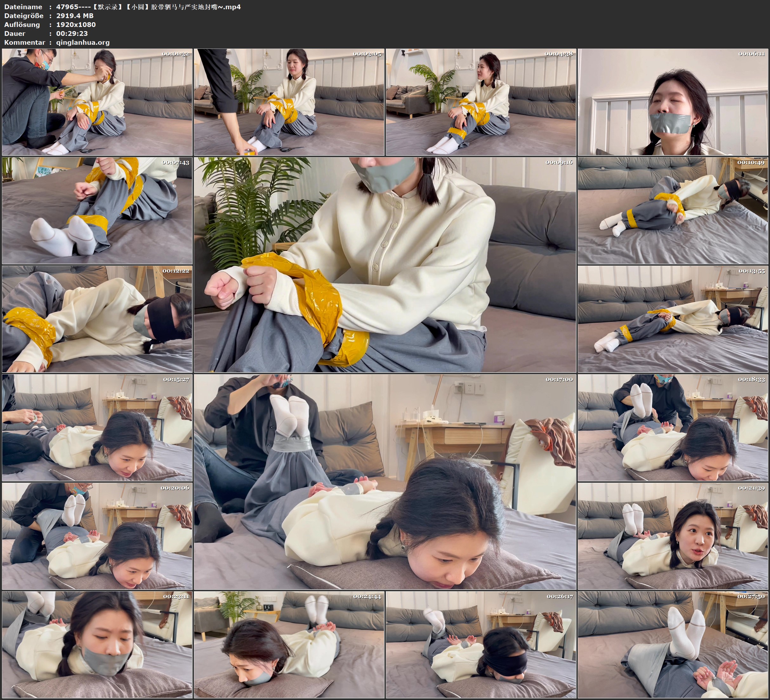The height and width of the screenshot is (700, 770).
Task: Select the frame at 00:18:33
Action: tap(673, 427)
